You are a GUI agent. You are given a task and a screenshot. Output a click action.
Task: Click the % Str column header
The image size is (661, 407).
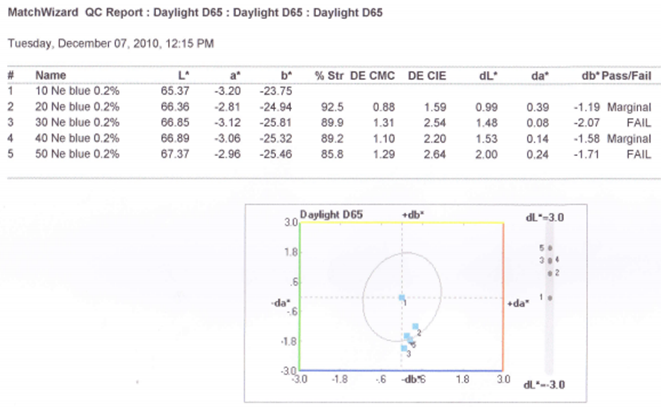pyautogui.click(x=329, y=75)
